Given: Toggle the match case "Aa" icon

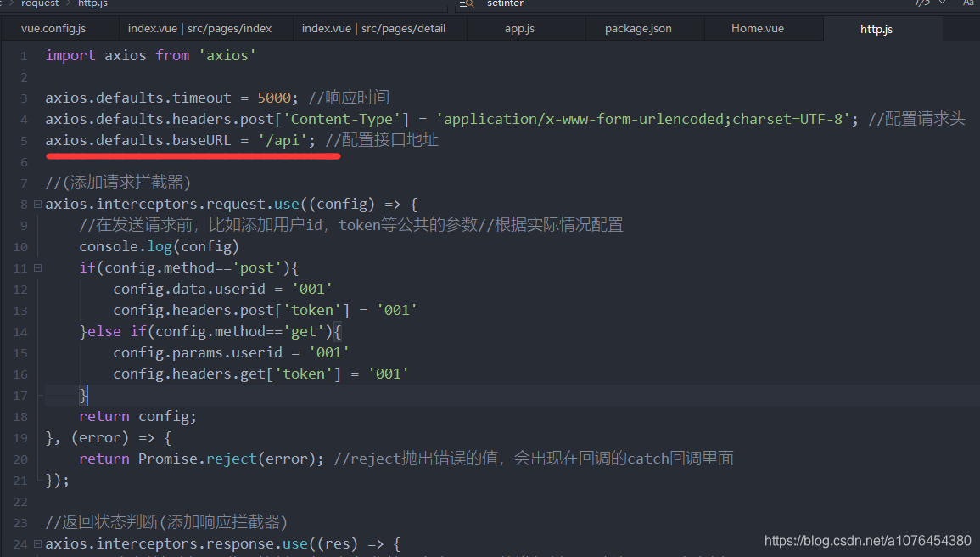Looking at the screenshot, I should click(968, 4).
